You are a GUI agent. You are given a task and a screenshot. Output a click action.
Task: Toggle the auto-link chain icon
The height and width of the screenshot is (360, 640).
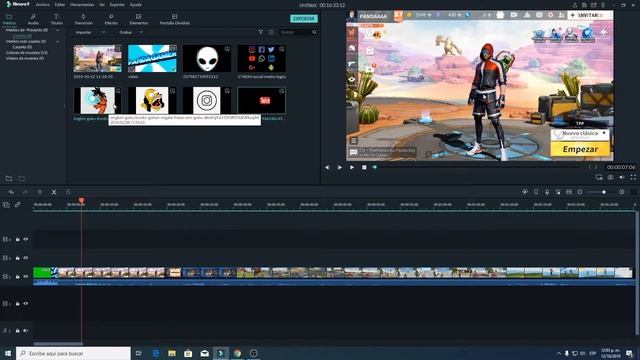tap(18, 205)
